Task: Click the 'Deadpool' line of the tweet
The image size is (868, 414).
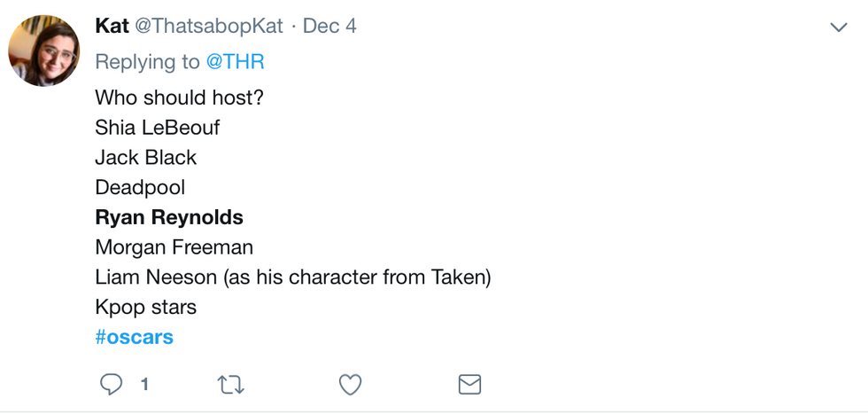Action: pyautogui.click(x=140, y=187)
